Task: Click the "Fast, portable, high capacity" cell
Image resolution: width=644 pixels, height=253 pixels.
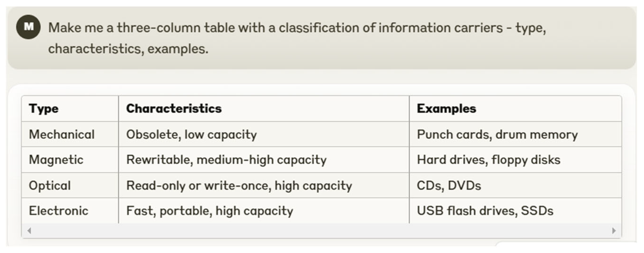Action: point(210,211)
